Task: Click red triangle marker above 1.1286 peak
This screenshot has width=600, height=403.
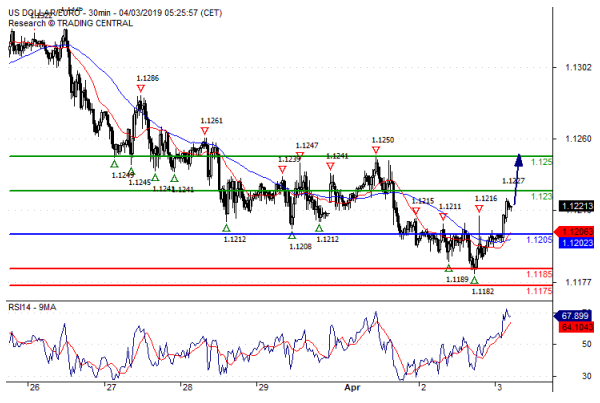Action: click(141, 89)
